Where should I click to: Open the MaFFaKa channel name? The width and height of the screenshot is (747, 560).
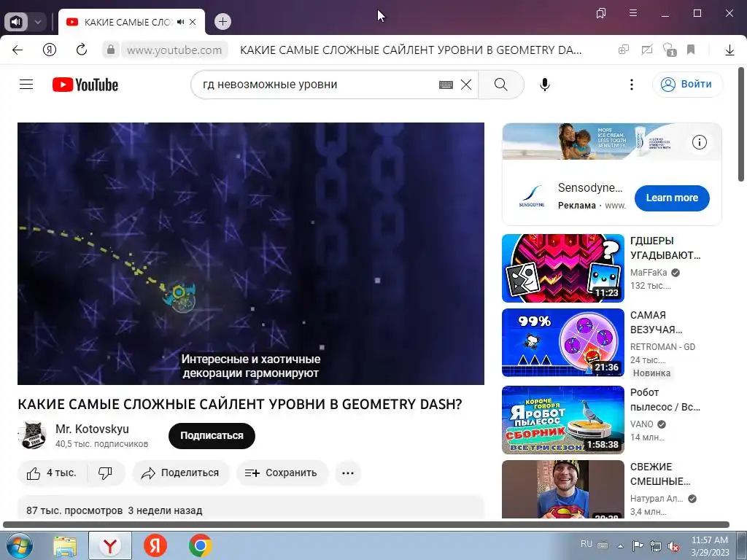649,273
